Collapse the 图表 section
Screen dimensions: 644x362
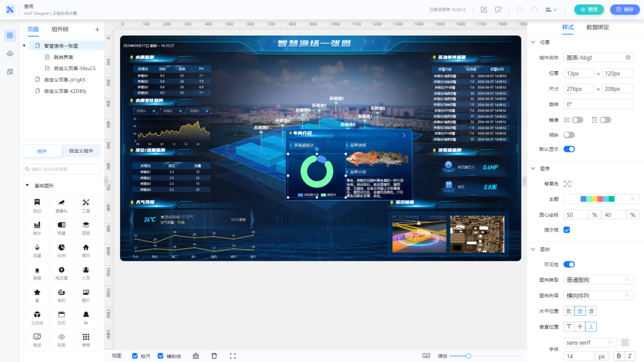[x=533, y=168]
